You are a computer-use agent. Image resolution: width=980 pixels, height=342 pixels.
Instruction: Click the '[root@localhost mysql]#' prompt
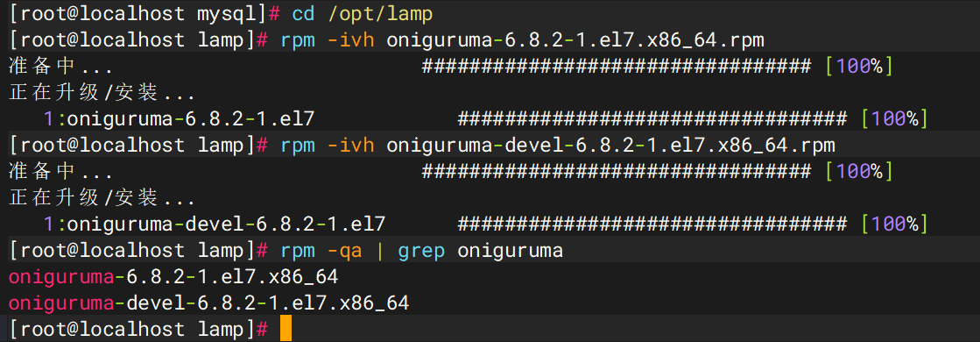click(x=145, y=13)
